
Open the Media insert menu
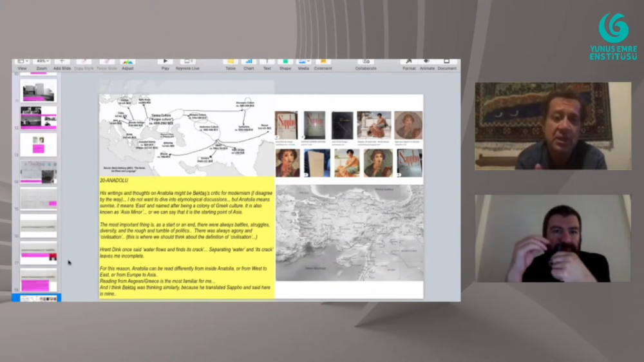[303, 62]
